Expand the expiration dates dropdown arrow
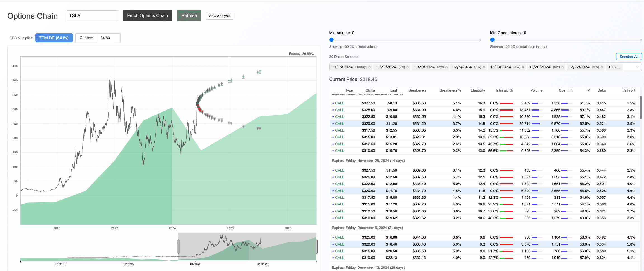The width and height of the screenshot is (644, 271). 637,67
